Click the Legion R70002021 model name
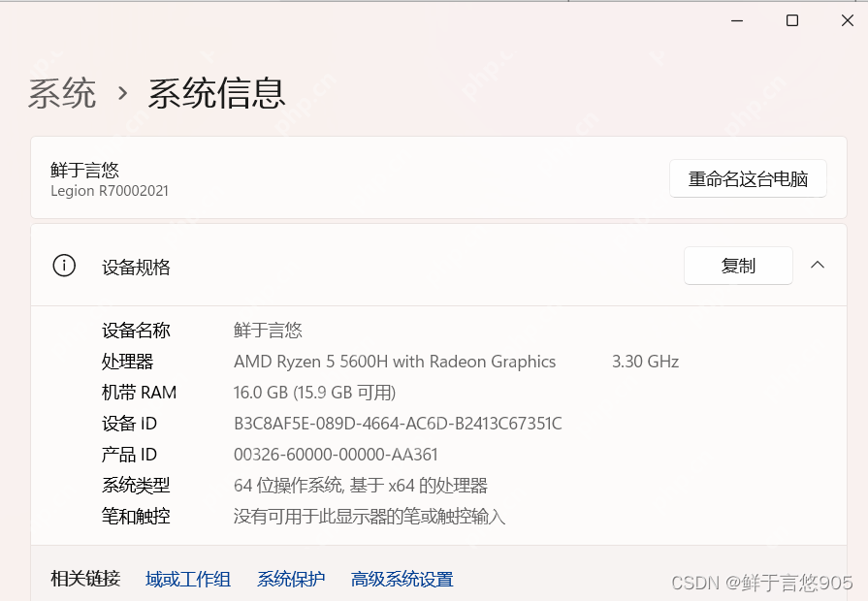868x601 pixels. [110, 191]
